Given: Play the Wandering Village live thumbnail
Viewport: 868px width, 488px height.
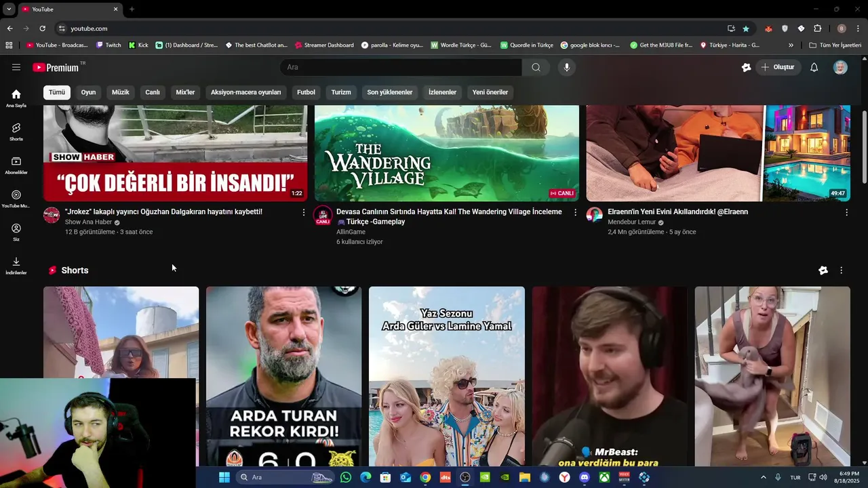Looking at the screenshot, I should [x=447, y=153].
